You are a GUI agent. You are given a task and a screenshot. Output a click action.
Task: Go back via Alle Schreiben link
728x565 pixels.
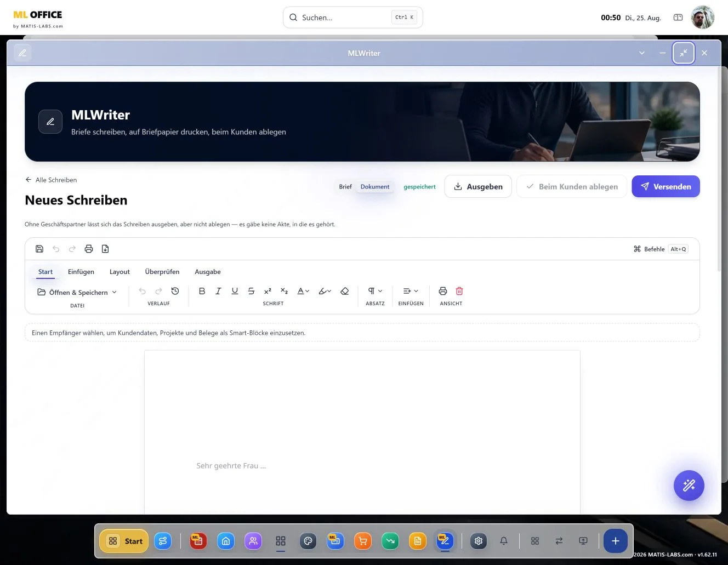pos(51,180)
